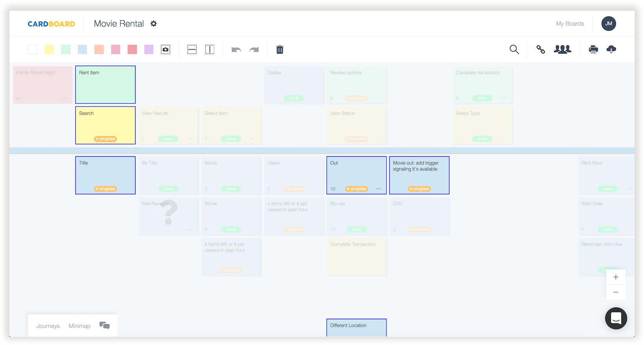The image size is (644, 345).
Task: Pick the yellow card color swatch
Action: click(x=49, y=49)
